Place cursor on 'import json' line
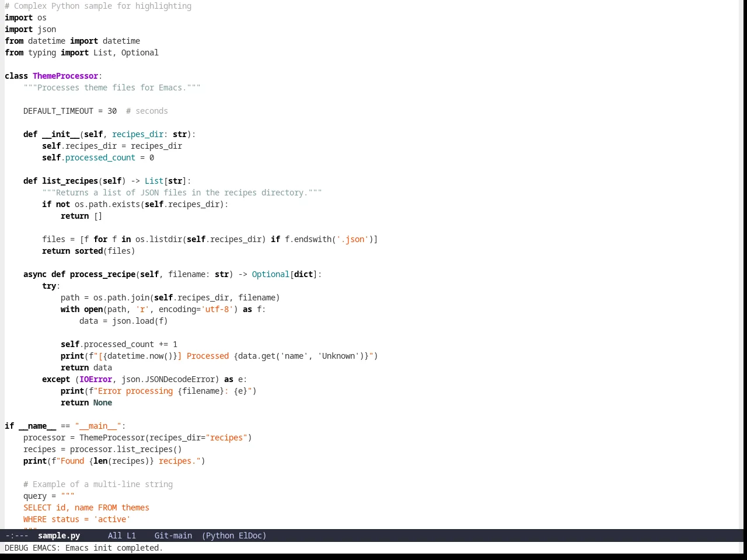The width and height of the screenshot is (747, 560). [x=30, y=29]
